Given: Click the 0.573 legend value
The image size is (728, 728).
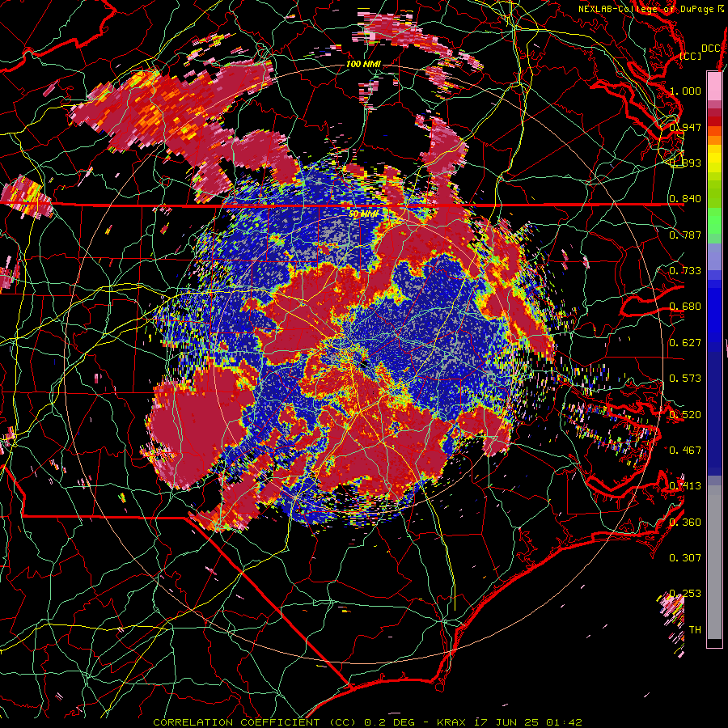Looking at the screenshot, I should point(685,379).
